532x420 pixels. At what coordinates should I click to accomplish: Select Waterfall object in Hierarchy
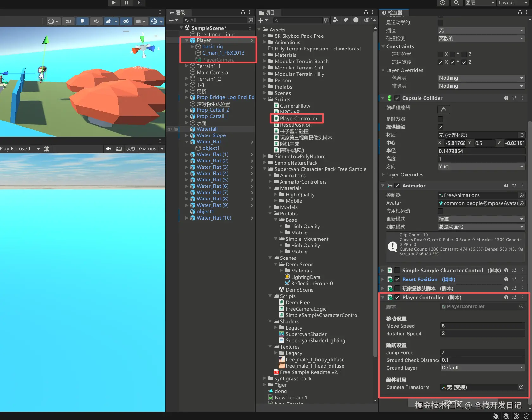tap(207, 129)
